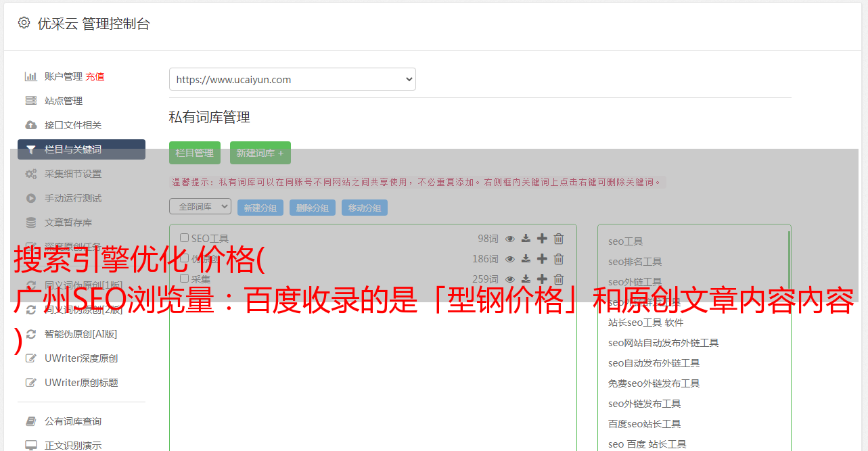Screen dimensions: 868x451
Task: Select keyword "seo工具" in the list
Action: (x=625, y=241)
